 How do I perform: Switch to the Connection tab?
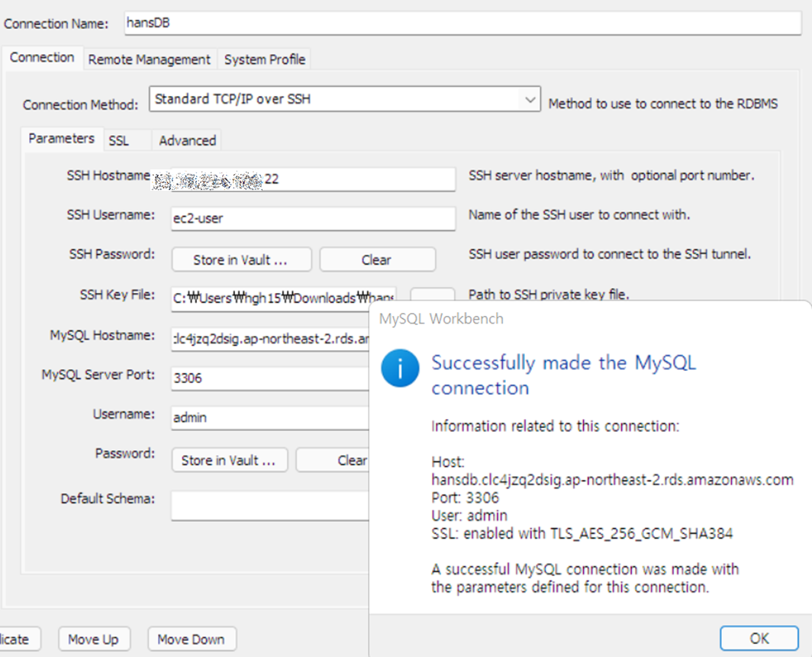42,57
